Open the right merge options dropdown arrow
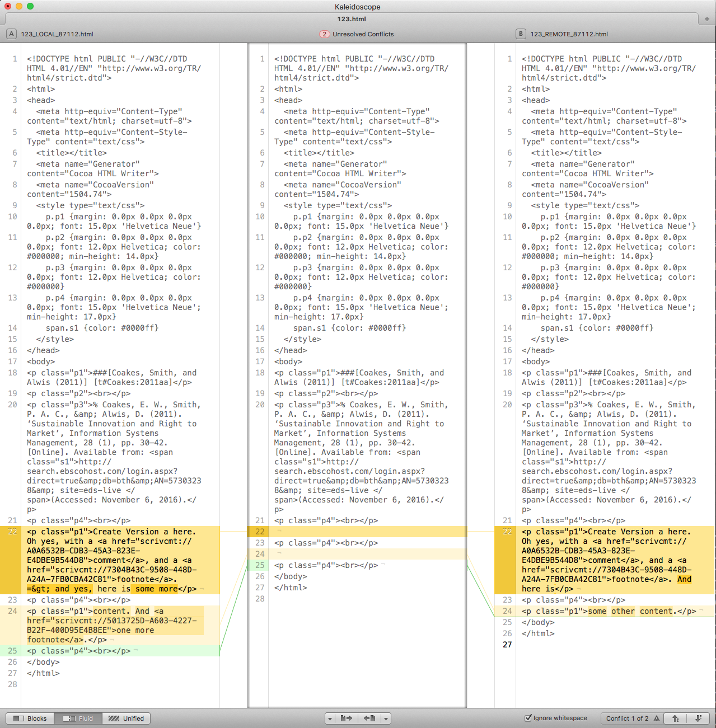Image resolution: width=716 pixels, height=728 pixels. tap(387, 718)
